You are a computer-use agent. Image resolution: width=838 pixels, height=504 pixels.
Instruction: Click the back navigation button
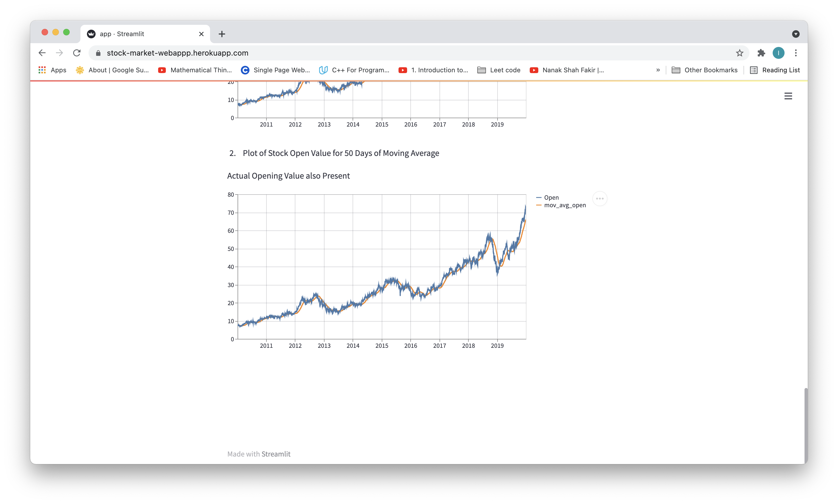tap(42, 53)
